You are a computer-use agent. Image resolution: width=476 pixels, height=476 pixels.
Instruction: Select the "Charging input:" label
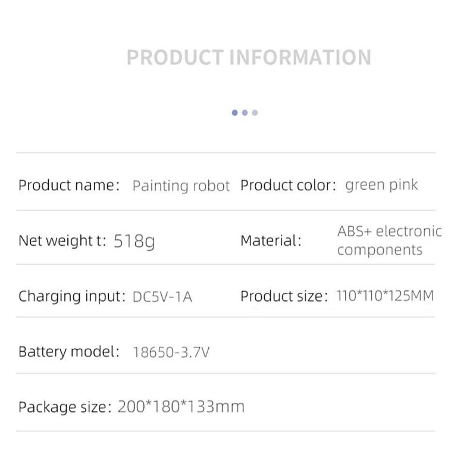72,296
